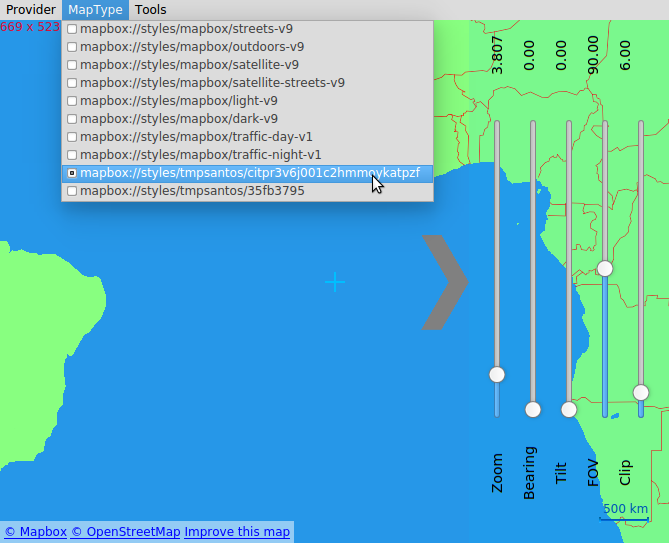
Task: Click the Tilt slider handle
Action: click(569, 409)
